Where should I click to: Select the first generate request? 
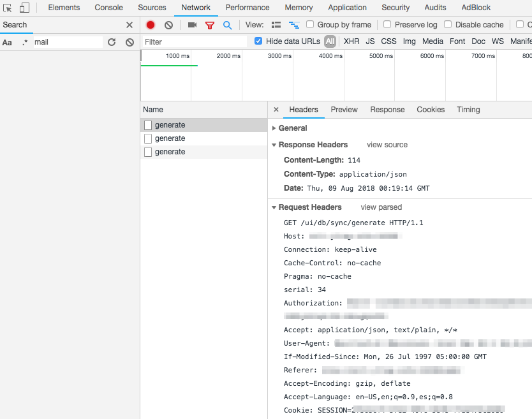tap(203, 125)
